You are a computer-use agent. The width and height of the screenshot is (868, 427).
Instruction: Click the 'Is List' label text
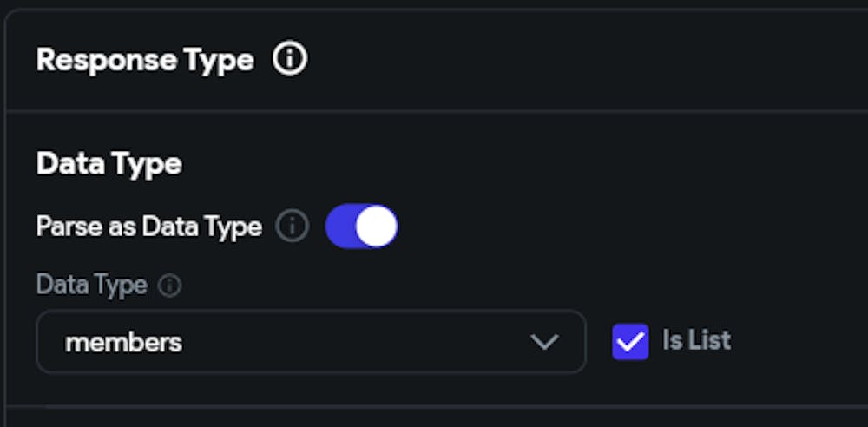[x=696, y=340]
